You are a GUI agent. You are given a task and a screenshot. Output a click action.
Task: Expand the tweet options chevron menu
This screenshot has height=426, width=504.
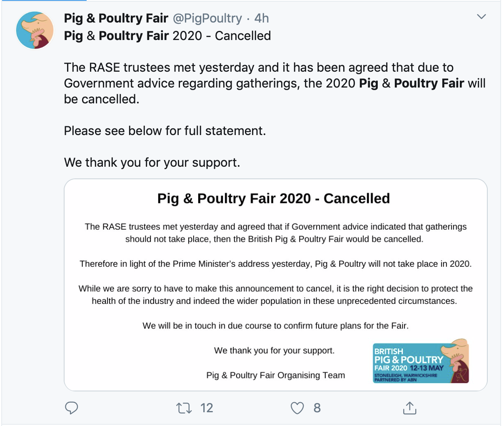click(x=482, y=17)
